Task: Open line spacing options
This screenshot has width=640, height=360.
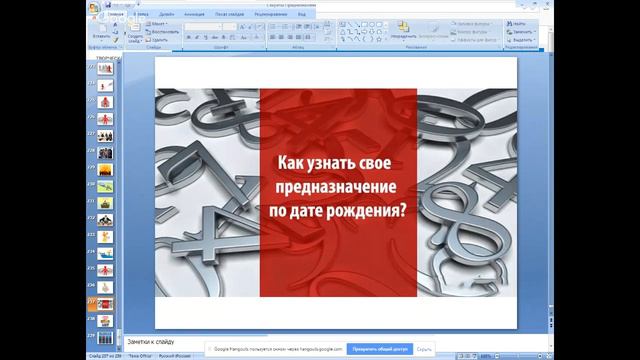Action: click(x=317, y=27)
